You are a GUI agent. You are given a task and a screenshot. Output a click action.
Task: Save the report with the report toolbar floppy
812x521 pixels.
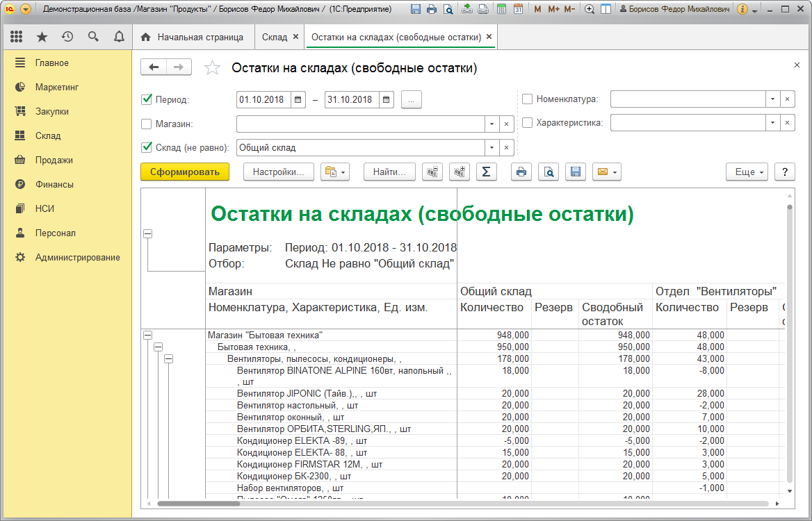[575, 172]
